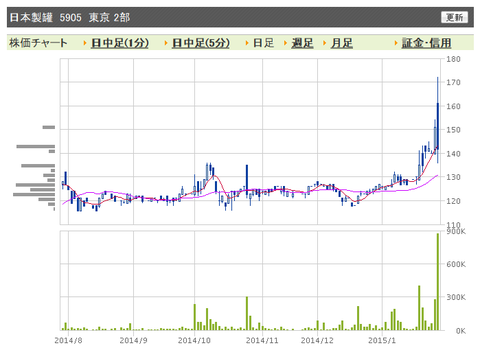Image resolution: width=480 pixels, height=361 pixels.
Task: Click the 2014/9 date label on the axis
Action: pyautogui.click(x=133, y=340)
